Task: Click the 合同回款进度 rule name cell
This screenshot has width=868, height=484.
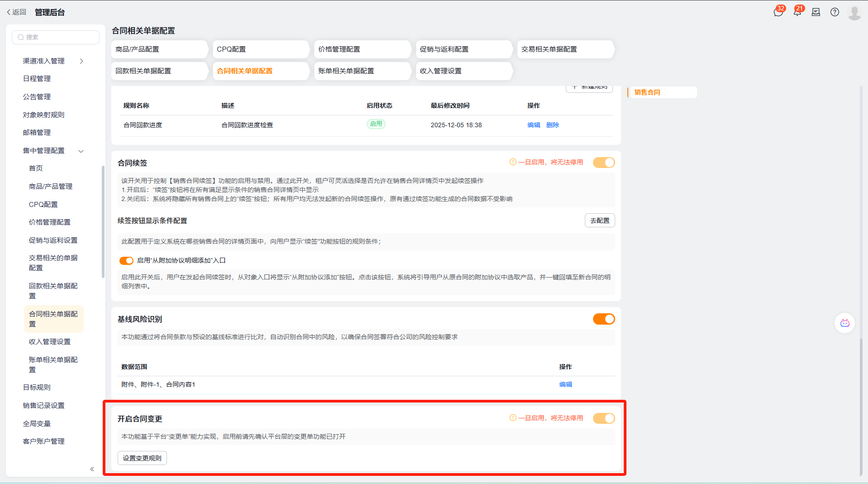Action: click(143, 125)
